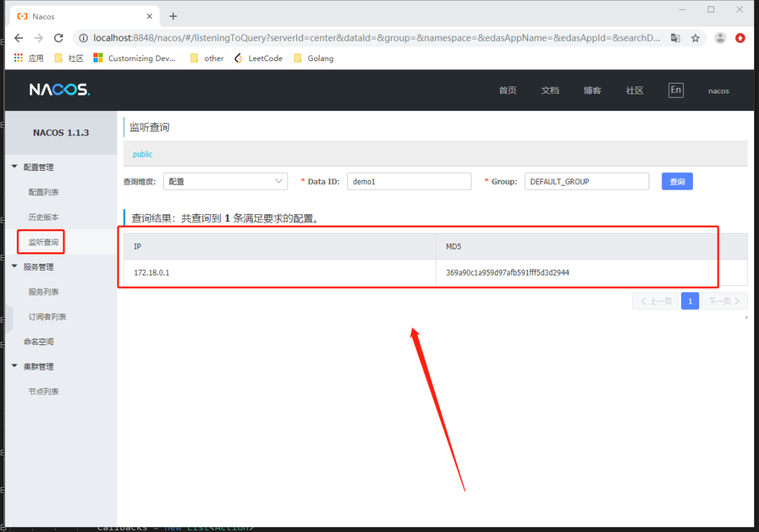
Task: Select IP cell 172.18.0.1
Action: 279,273
